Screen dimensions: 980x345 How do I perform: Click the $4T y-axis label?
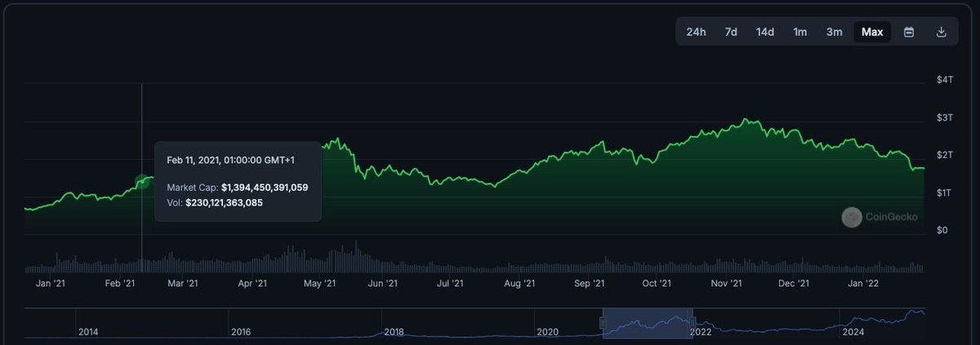(x=944, y=80)
